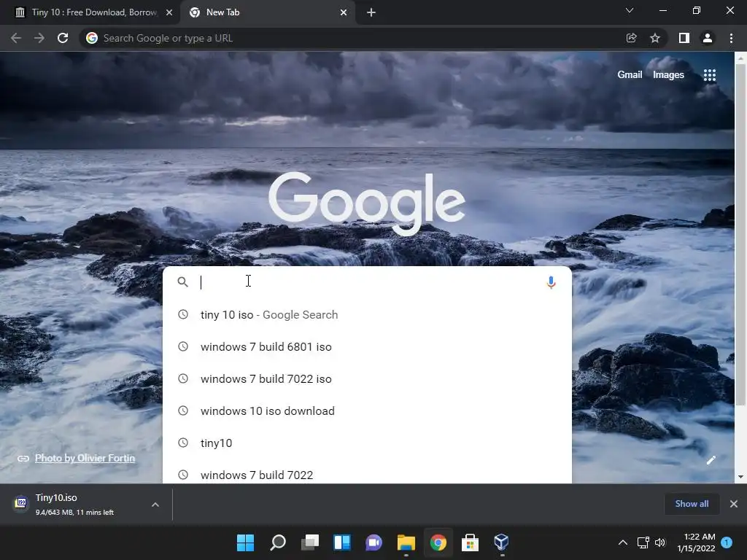Select suggestion windows 7 build 7022 iso
Image resolution: width=747 pixels, height=560 pixels.
[367, 378]
